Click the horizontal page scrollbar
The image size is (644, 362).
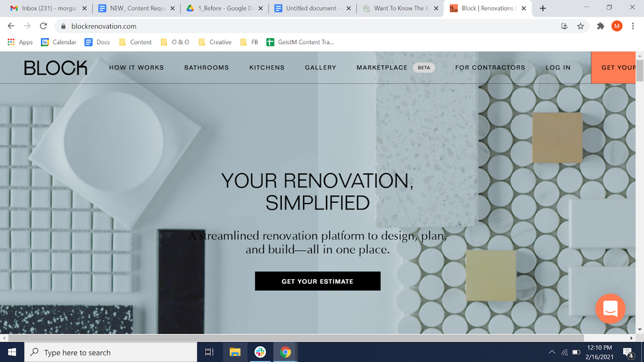(294, 338)
